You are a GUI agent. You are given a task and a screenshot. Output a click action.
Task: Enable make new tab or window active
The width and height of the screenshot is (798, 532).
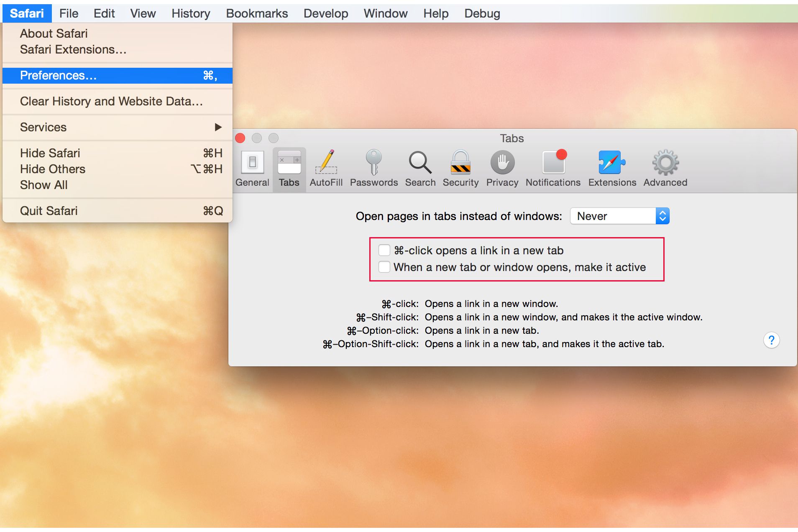click(x=384, y=267)
